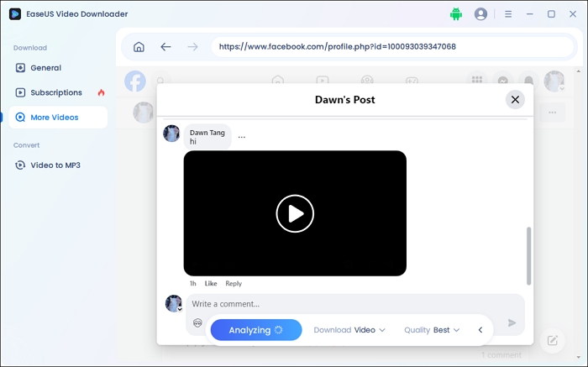
Task: Click the 1h comment timestamp
Action: pos(192,284)
